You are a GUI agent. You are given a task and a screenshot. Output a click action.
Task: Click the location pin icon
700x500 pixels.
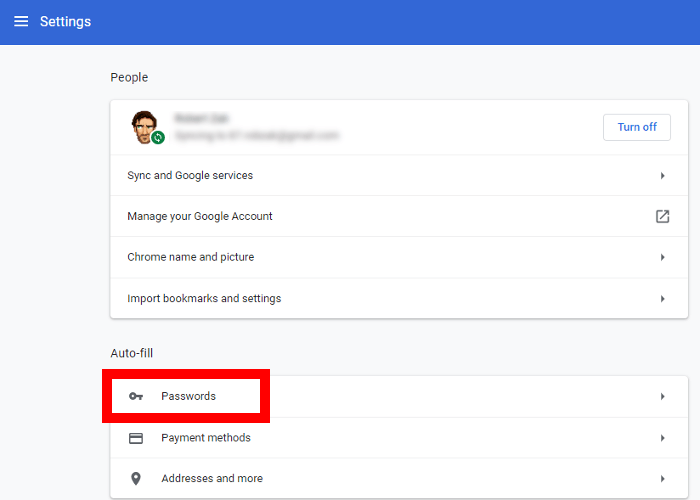(x=136, y=479)
